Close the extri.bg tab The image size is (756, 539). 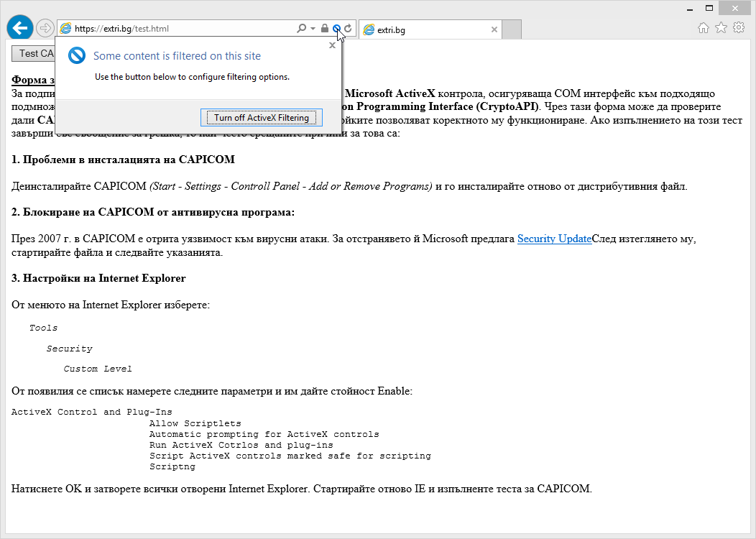point(494,30)
